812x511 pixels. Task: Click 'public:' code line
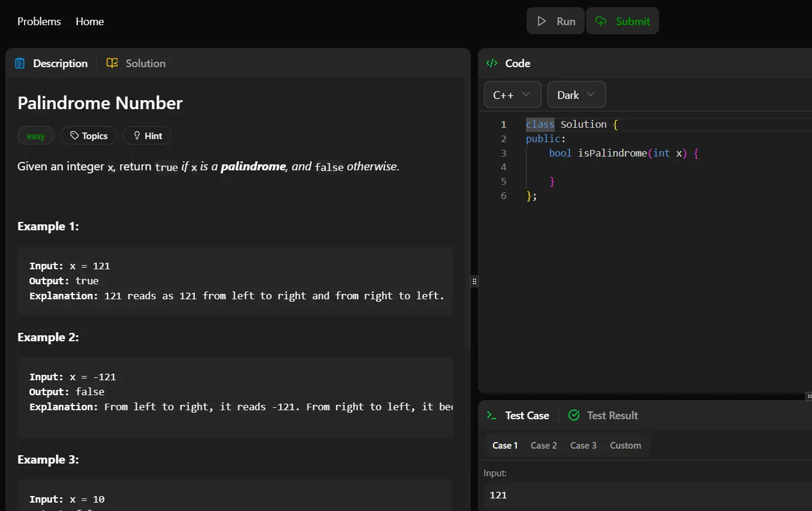(x=546, y=139)
